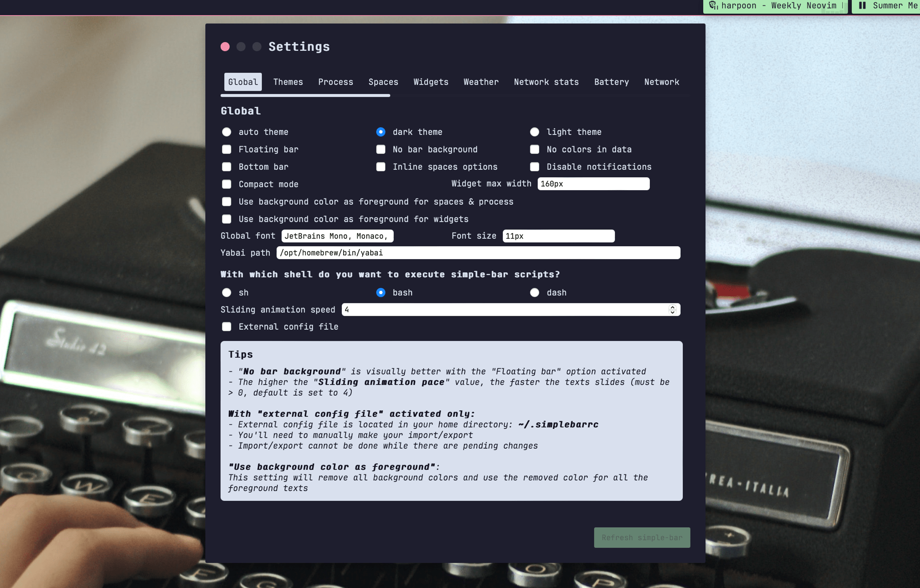Click the Yabai path input field

478,253
